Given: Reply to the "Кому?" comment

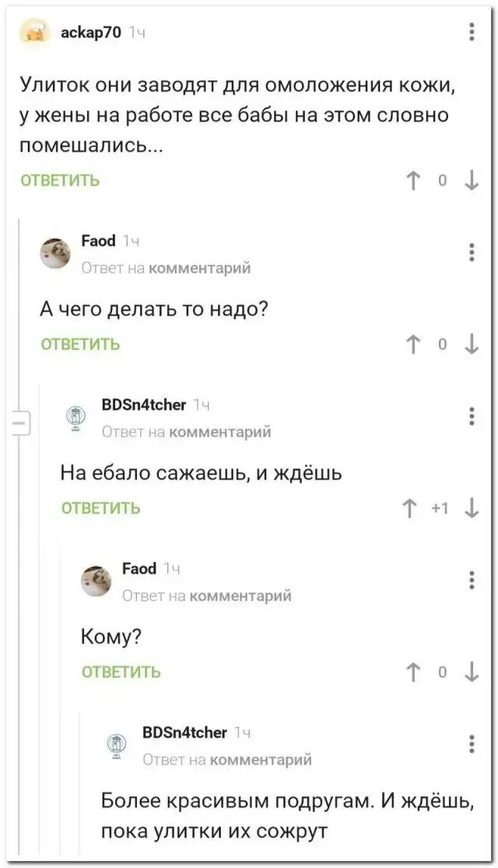Looking at the screenshot, I should pyautogui.click(x=121, y=672).
